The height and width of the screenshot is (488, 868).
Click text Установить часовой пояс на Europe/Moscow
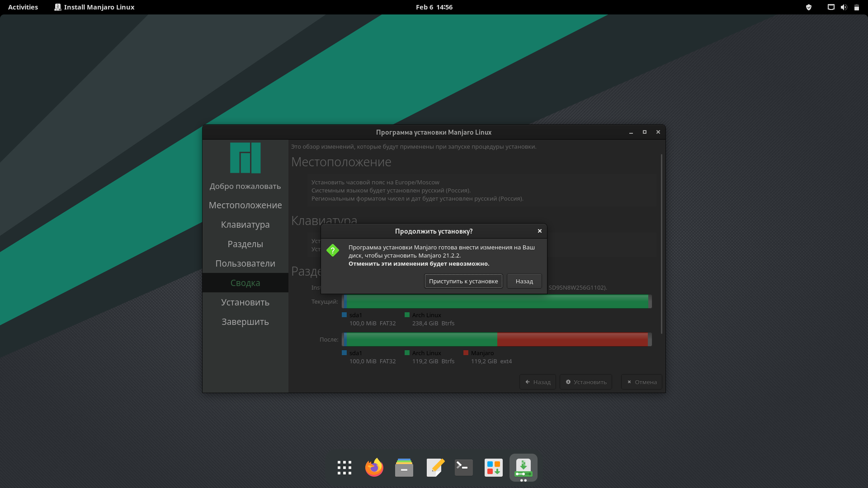click(375, 182)
